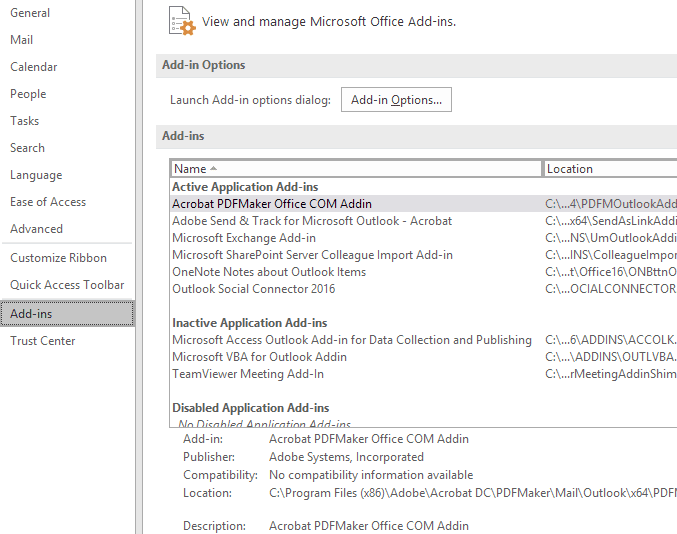Screen dimensions: 677x534
Task: Go to Calendar options
Action: pos(34,67)
